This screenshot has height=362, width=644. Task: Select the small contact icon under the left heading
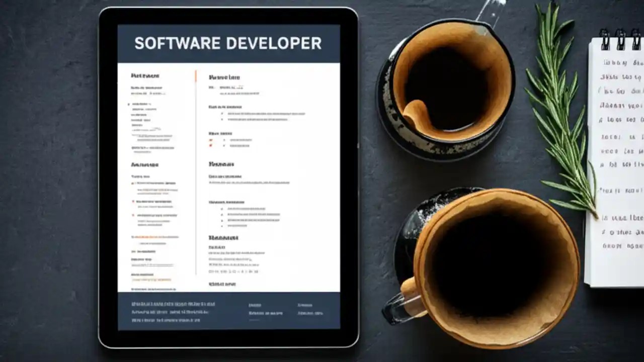point(128,104)
